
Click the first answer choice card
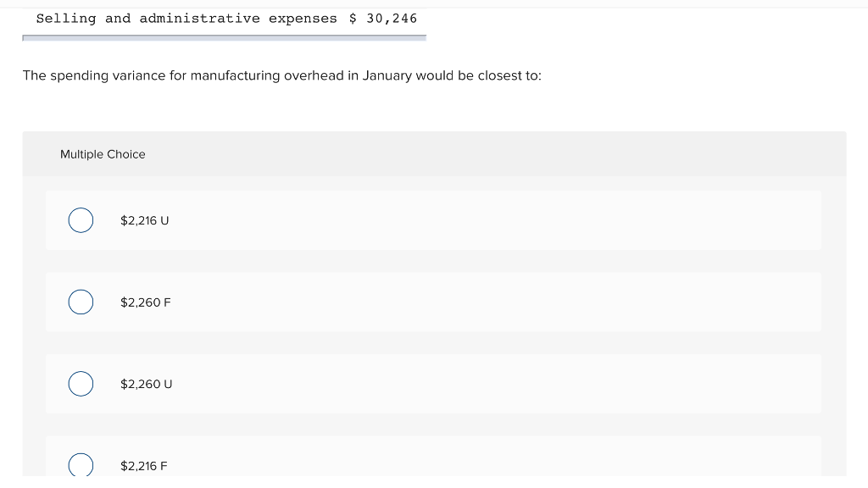click(432, 220)
